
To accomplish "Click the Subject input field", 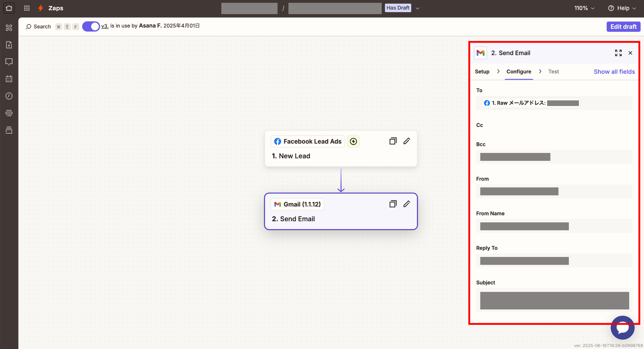I will pos(554,300).
